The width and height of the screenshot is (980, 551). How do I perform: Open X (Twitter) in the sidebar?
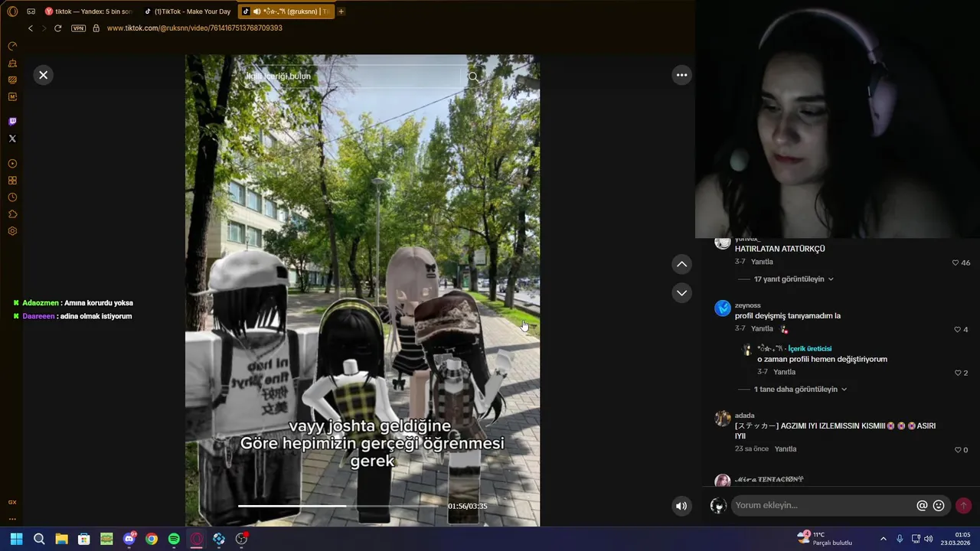click(12, 139)
